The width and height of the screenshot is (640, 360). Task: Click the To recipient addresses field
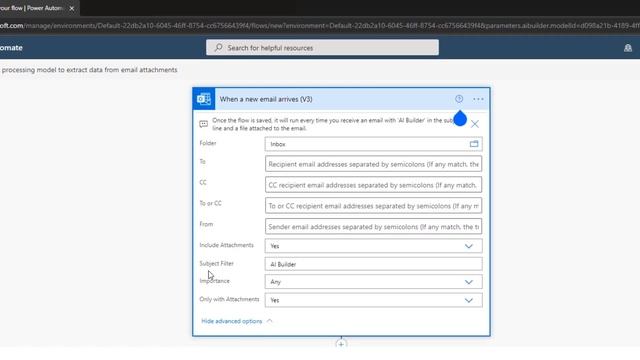click(x=373, y=164)
